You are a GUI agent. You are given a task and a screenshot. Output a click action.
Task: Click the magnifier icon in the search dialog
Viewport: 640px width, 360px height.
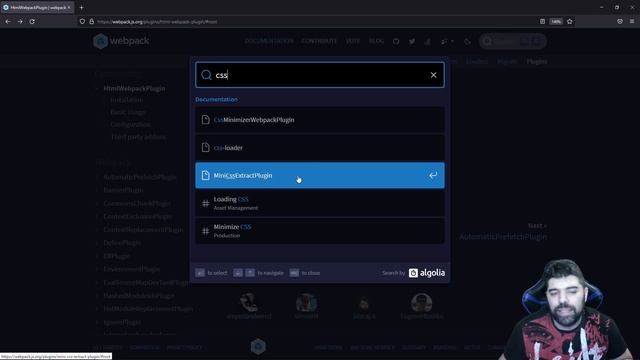pyautogui.click(x=206, y=75)
